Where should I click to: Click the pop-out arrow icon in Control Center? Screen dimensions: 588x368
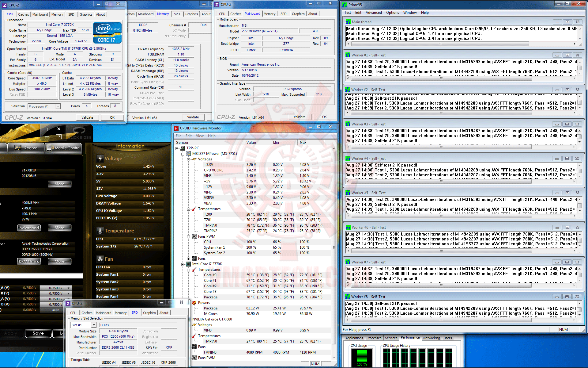(59, 137)
